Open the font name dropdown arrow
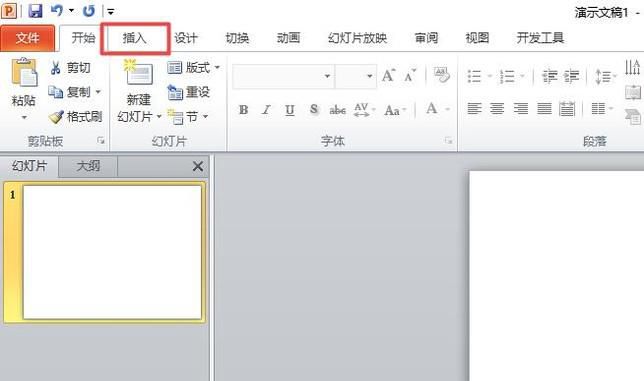Image resolution: width=644 pixels, height=381 pixels. 327,76
